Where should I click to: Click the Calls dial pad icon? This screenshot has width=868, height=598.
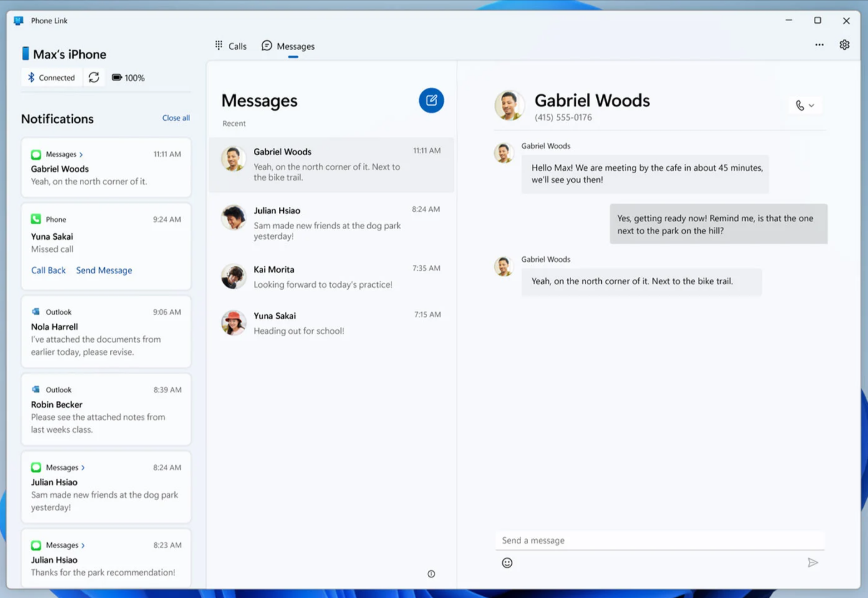pos(219,45)
